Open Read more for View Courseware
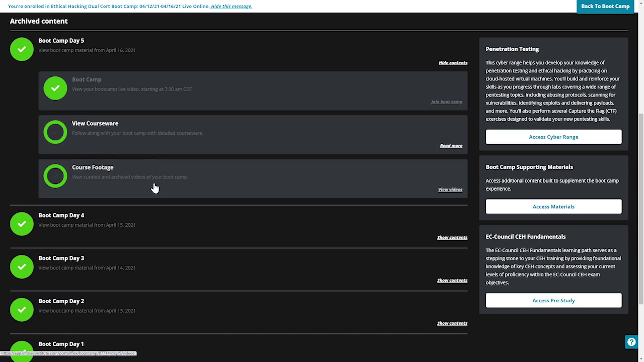Image resolution: width=644 pixels, height=362 pixels. coord(451,146)
